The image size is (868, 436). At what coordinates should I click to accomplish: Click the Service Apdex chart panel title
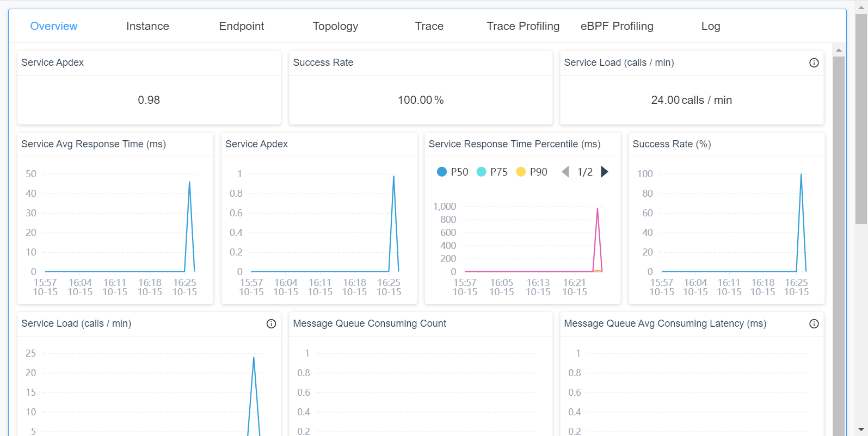coord(256,144)
